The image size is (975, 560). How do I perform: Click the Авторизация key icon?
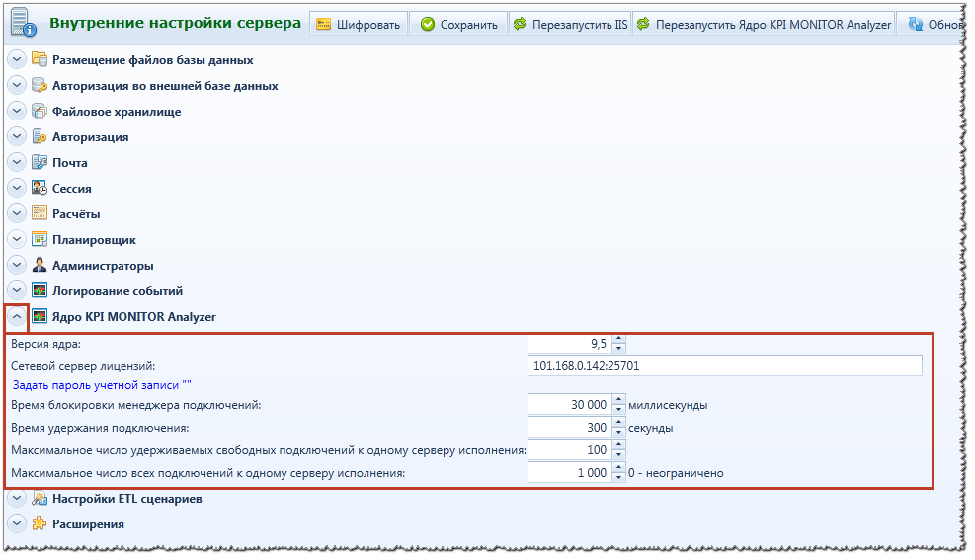40,136
